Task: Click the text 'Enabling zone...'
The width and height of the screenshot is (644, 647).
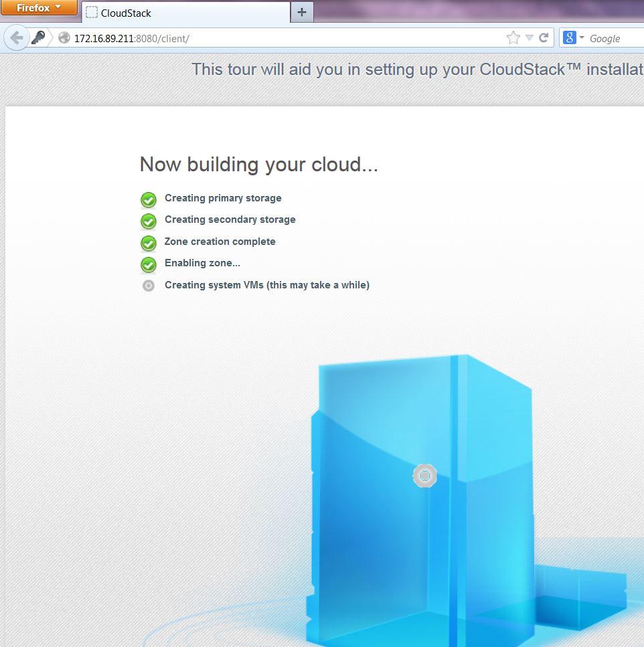Action: pos(202,263)
